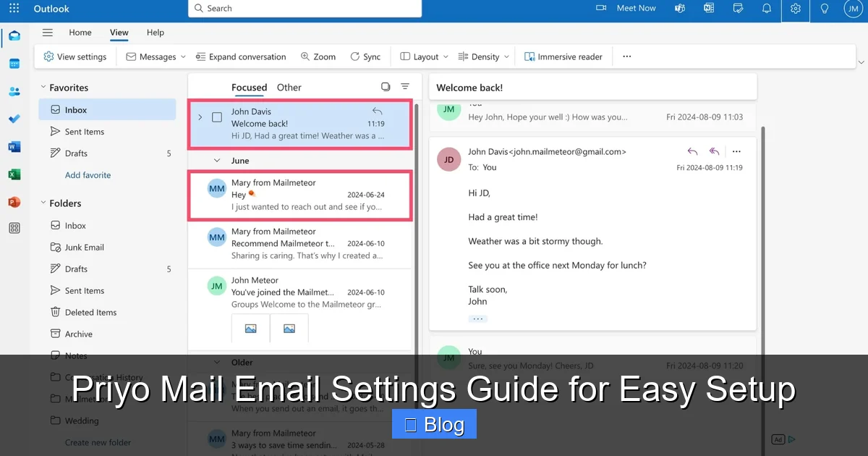The width and height of the screenshot is (868, 456).
Task: Click the Meet Now button
Action: (629, 8)
